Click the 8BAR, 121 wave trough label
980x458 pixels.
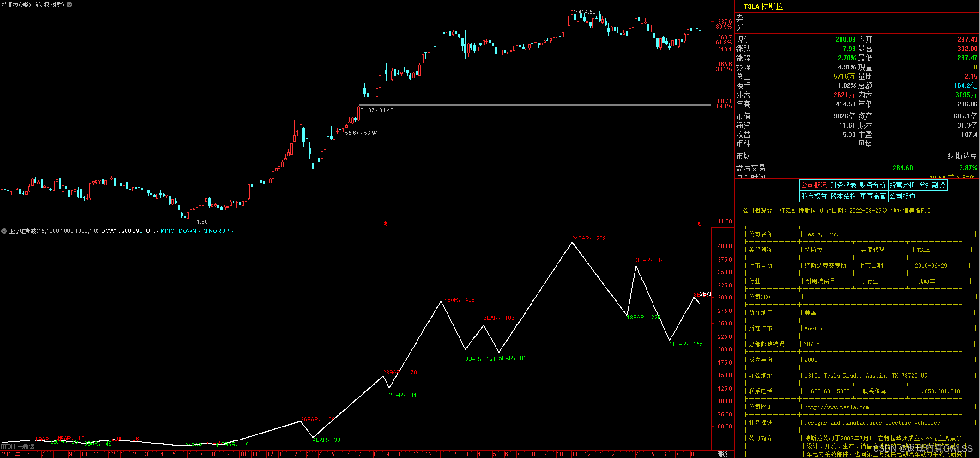(x=480, y=359)
